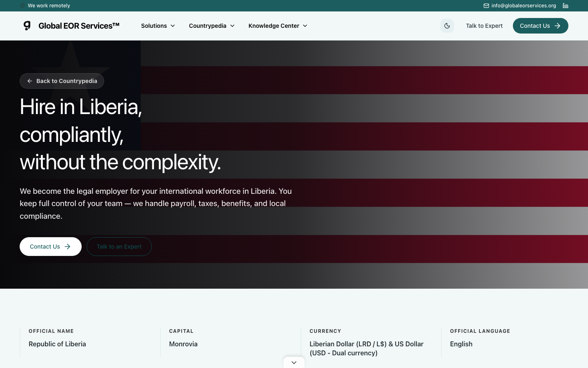Click the "Hire in Liberia" headline
This screenshot has height=368, width=588.
[120, 134]
